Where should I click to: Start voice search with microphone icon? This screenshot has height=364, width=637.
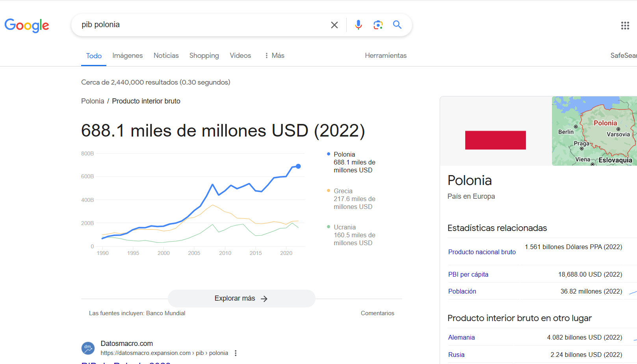point(358,25)
